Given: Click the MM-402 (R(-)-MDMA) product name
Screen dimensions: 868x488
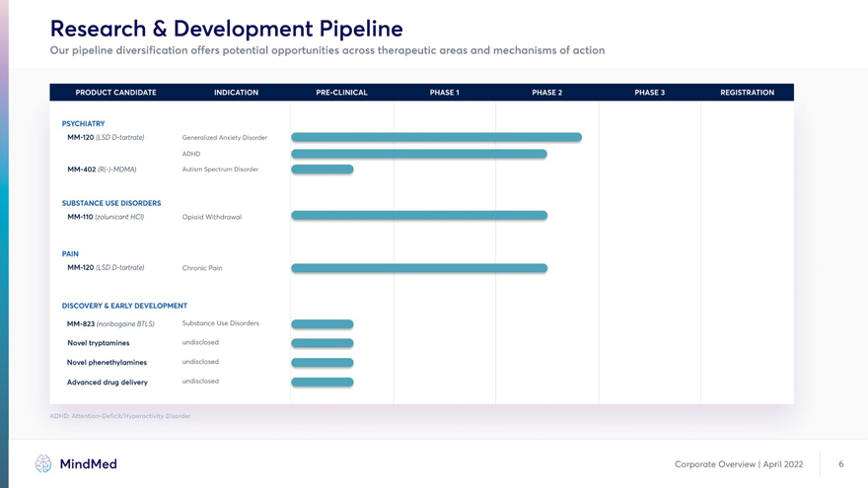Looking at the screenshot, I should pyautogui.click(x=102, y=170).
